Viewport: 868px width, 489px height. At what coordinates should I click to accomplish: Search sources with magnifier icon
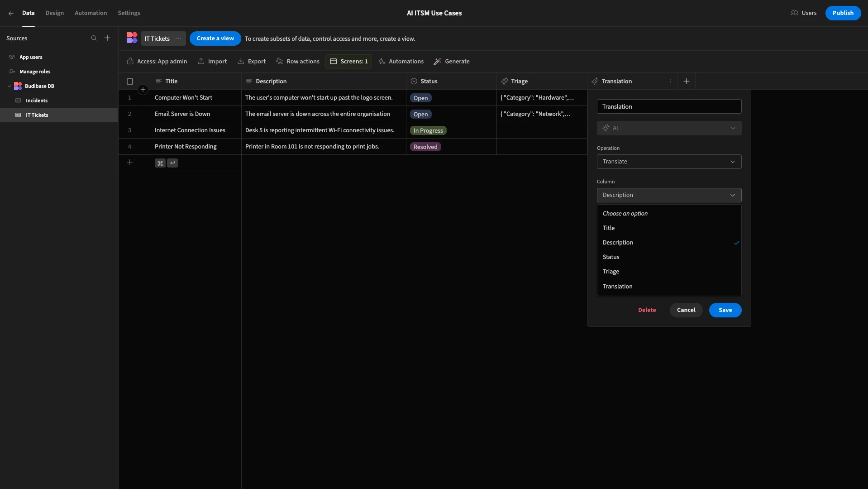94,38
